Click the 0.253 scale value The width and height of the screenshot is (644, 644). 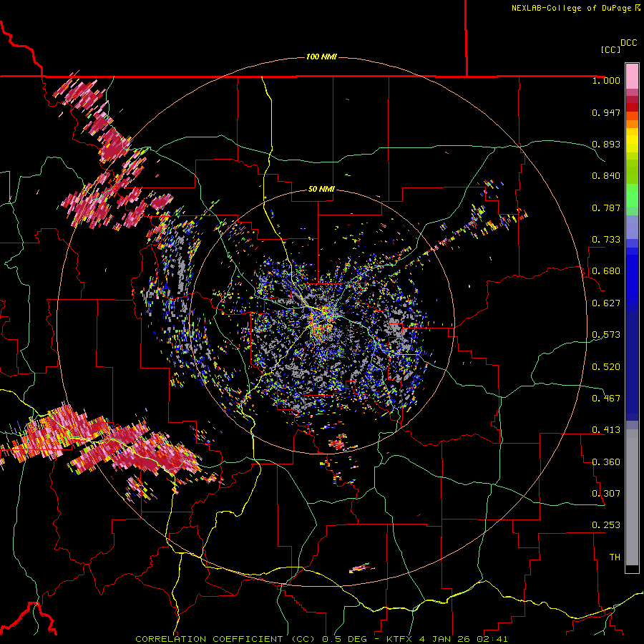(x=606, y=525)
